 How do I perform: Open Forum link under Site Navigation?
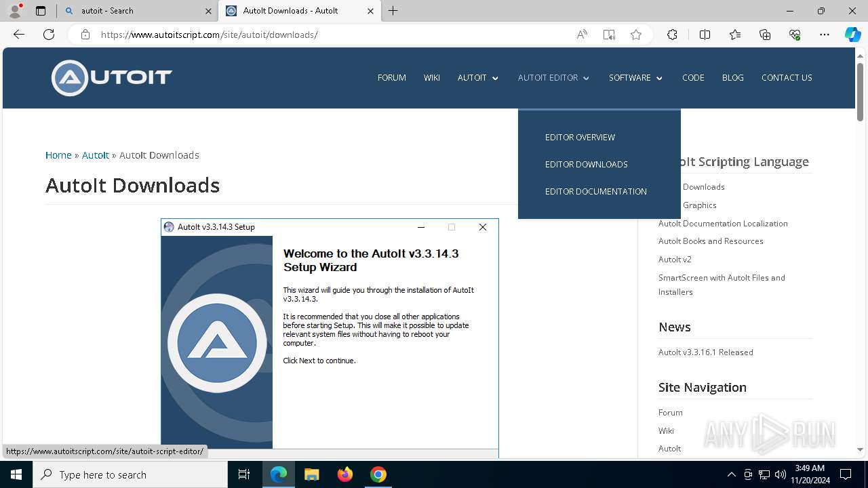[671, 412]
